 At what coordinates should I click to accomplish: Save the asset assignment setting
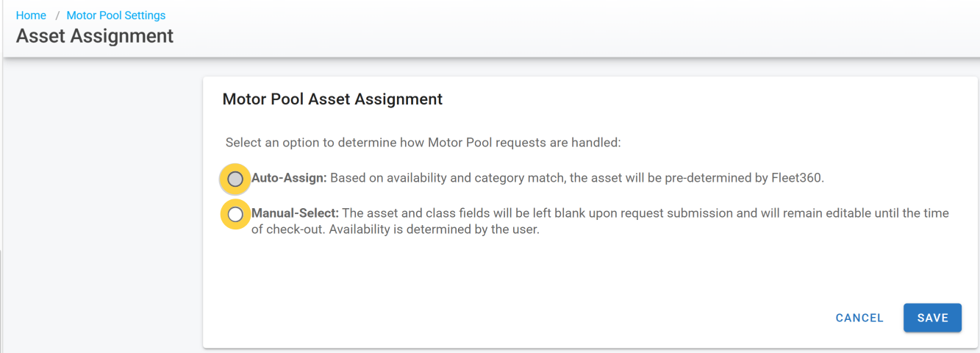(x=932, y=318)
